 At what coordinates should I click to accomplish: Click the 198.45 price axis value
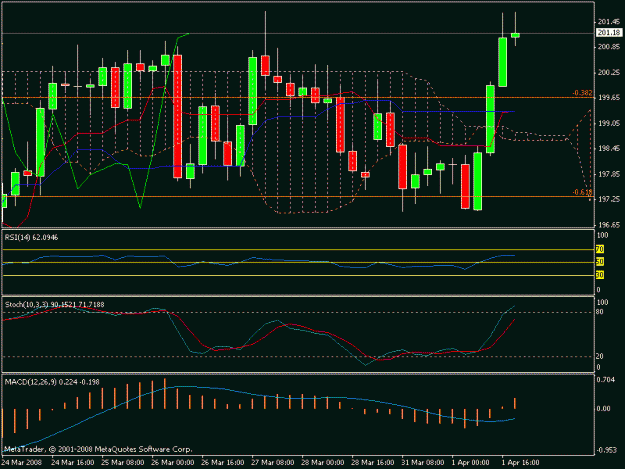pyautogui.click(x=608, y=149)
